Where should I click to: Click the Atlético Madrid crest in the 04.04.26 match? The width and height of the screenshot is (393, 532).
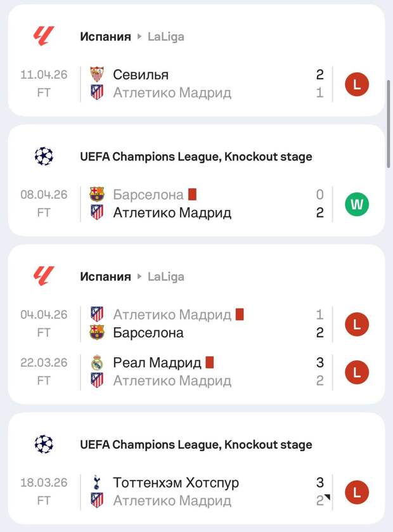(96, 315)
